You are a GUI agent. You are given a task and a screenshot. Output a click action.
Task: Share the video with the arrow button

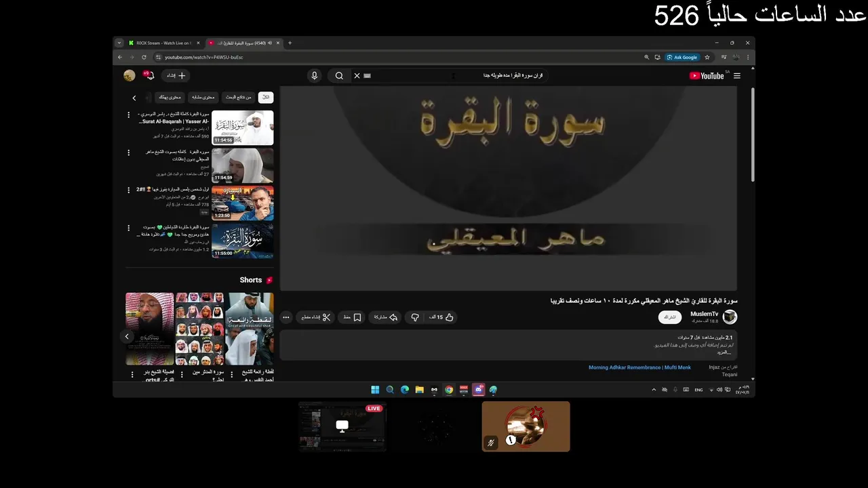point(386,317)
